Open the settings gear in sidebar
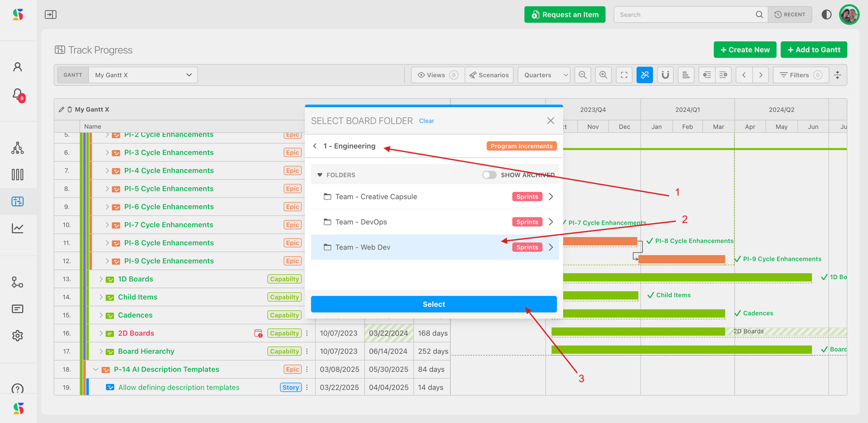The image size is (868, 423). coord(18,336)
